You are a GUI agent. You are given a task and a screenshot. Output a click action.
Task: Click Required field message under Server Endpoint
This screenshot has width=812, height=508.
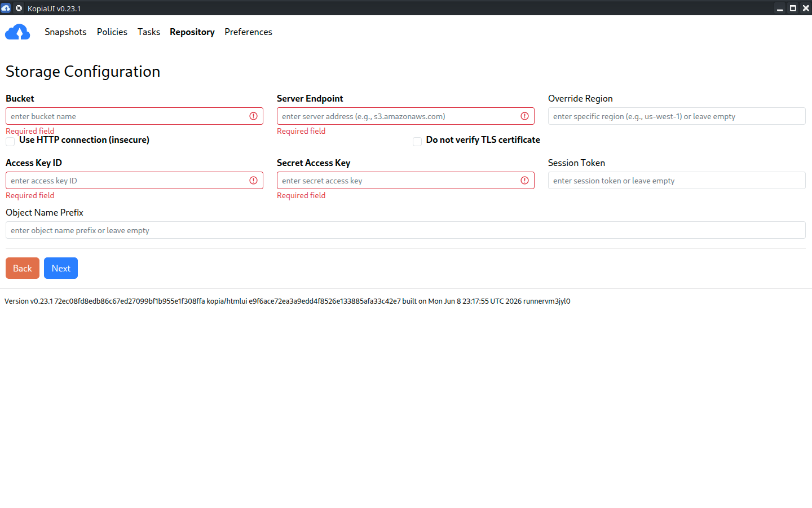click(301, 131)
